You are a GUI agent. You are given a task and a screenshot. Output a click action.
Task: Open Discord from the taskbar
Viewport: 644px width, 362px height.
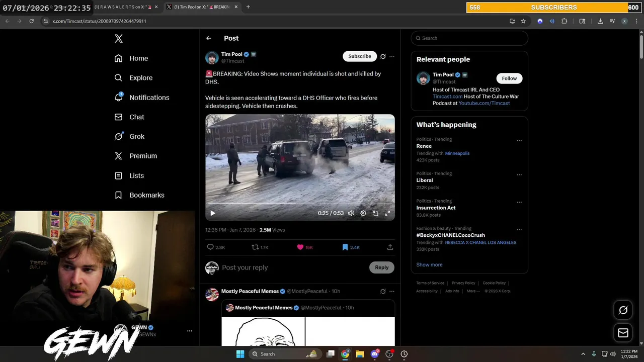(x=374, y=354)
